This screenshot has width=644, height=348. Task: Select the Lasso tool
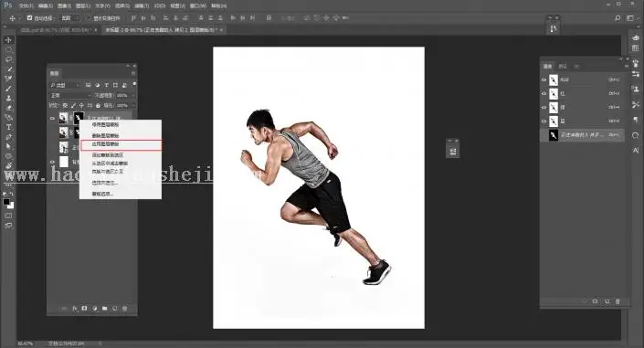8,59
